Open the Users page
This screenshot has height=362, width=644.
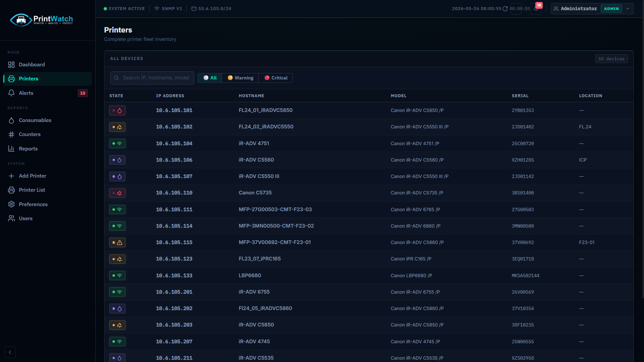47,218
